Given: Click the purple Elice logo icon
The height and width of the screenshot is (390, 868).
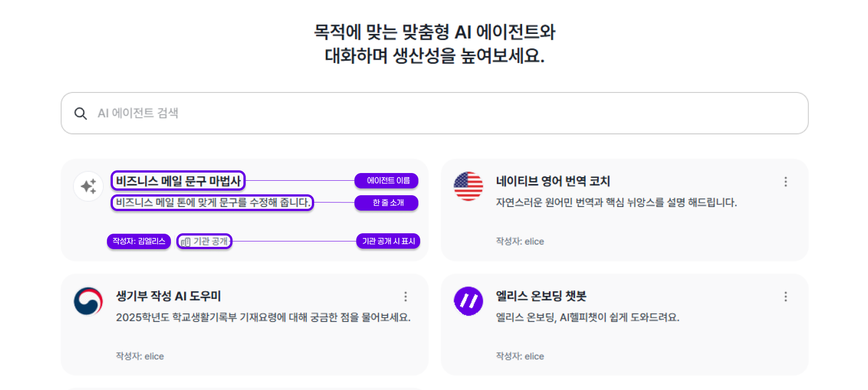Looking at the screenshot, I should tap(468, 301).
